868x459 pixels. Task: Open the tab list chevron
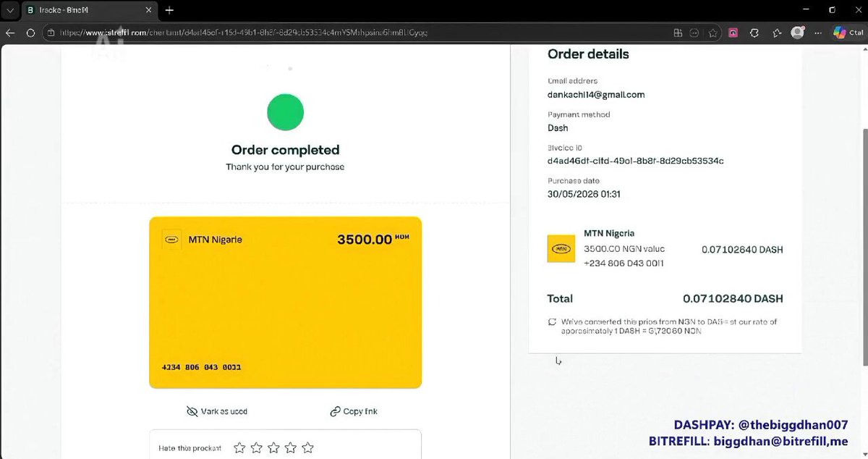point(9,10)
